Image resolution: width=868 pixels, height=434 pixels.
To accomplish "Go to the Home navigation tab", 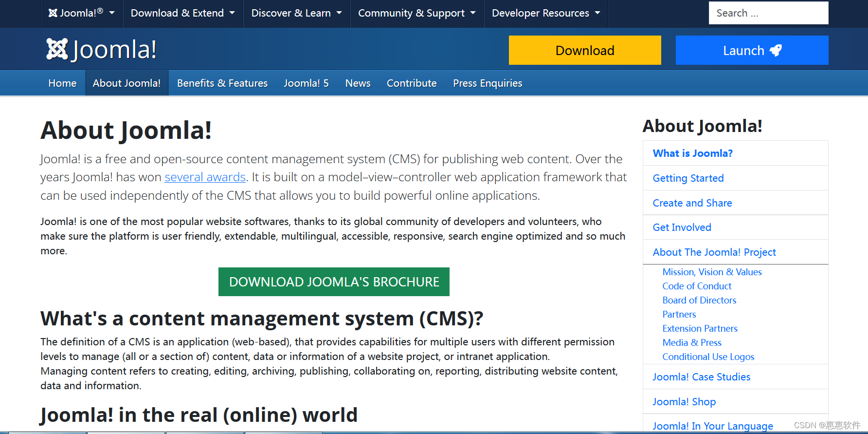I will coord(62,83).
